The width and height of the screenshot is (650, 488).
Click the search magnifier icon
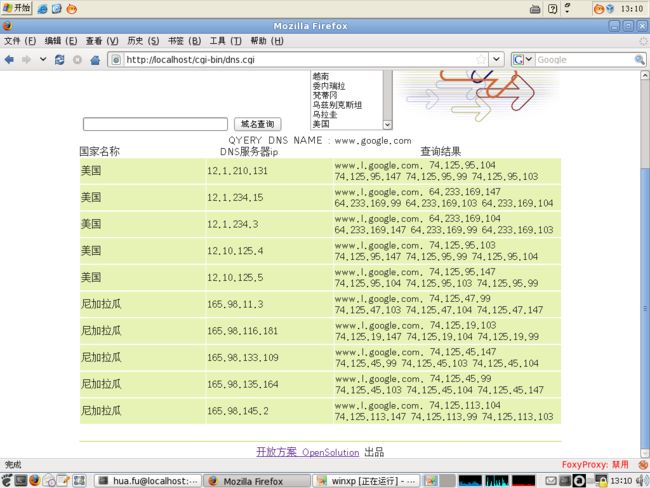tap(639, 60)
